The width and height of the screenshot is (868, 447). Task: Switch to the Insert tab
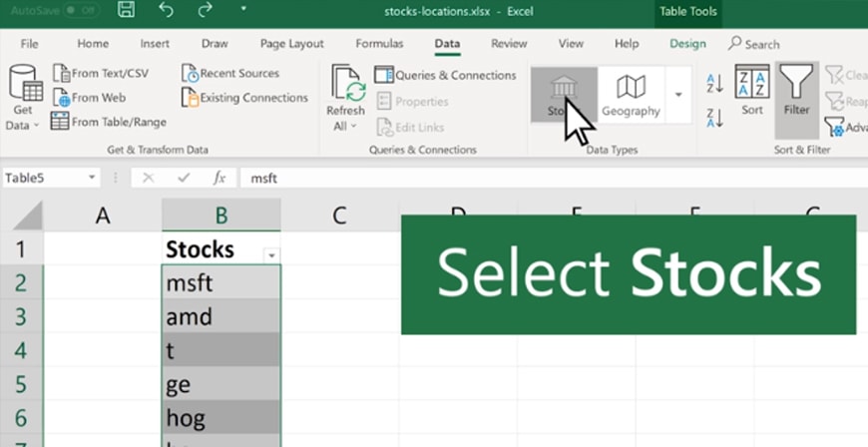[x=155, y=44]
